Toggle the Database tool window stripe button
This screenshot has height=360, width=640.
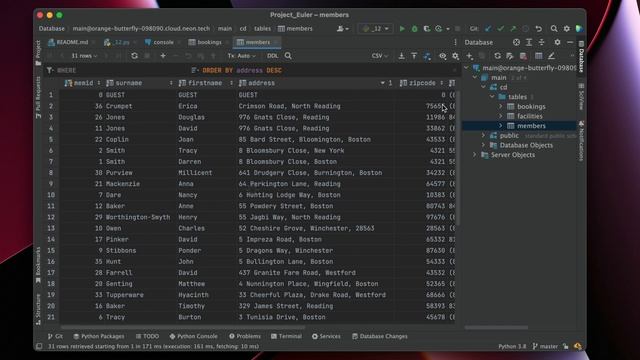click(581, 57)
